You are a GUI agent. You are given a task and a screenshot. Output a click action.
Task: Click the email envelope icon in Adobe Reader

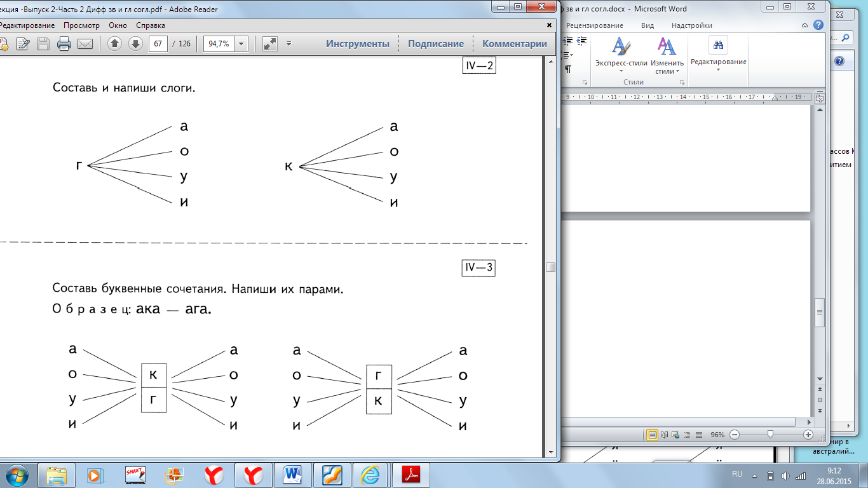click(85, 44)
